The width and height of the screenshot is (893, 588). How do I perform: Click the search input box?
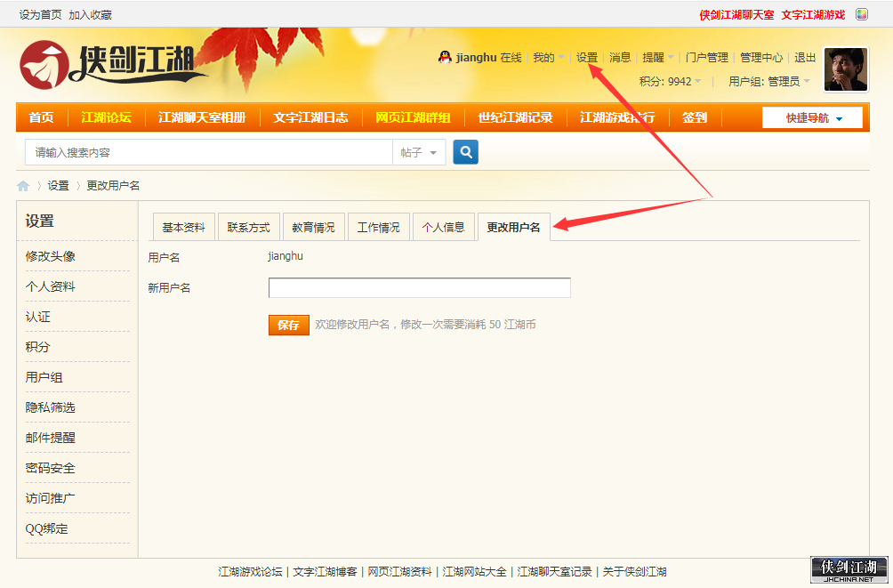pyautogui.click(x=208, y=153)
